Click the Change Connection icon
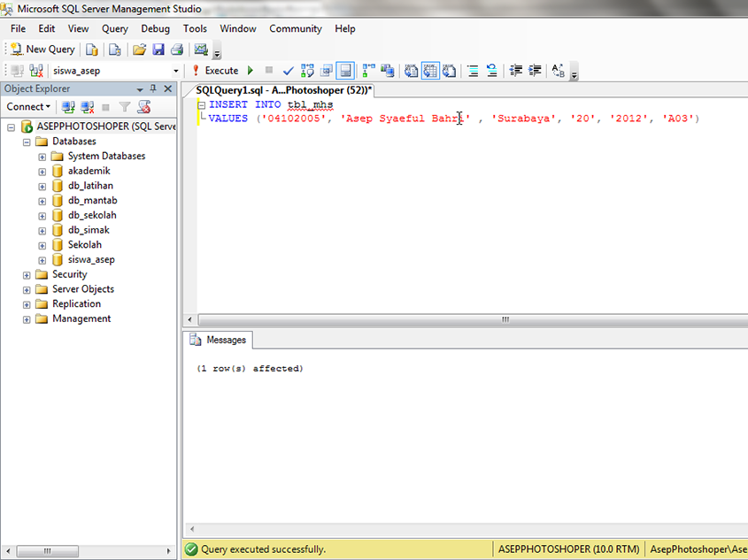Image resolution: width=748 pixels, height=560 pixels. click(x=36, y=71)
